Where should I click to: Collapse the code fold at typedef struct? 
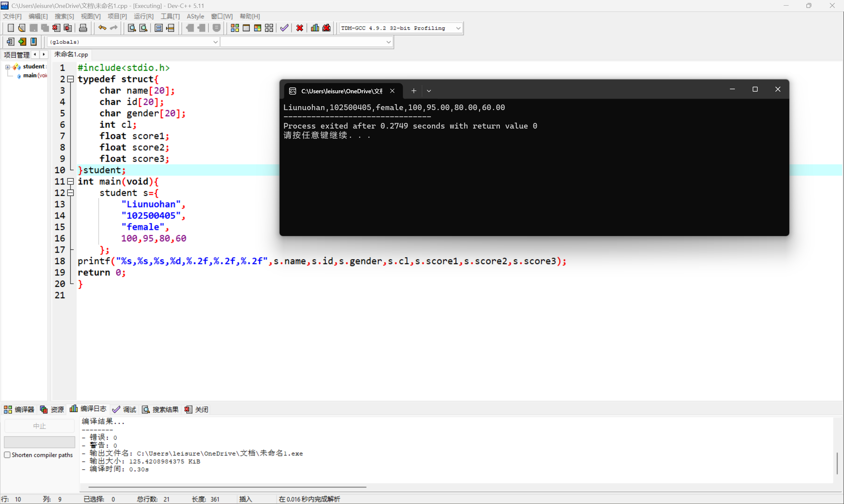[71, 79]
